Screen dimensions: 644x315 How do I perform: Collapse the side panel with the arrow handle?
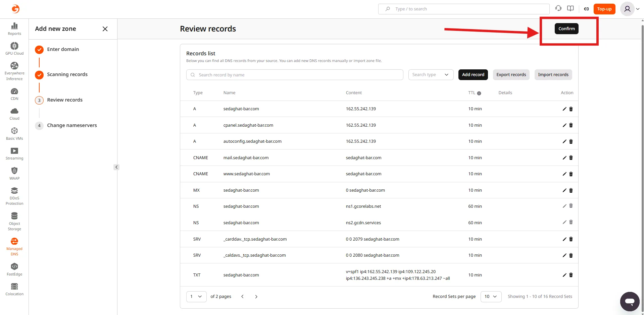[116, 167]
